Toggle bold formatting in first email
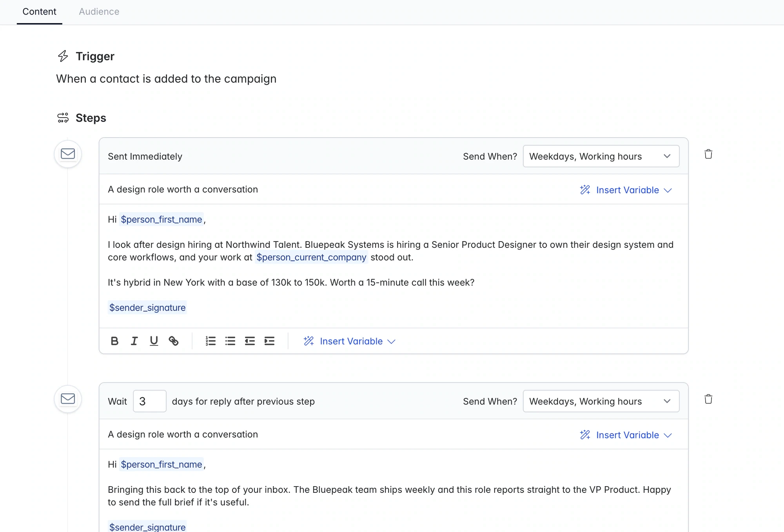 (114, 341)
